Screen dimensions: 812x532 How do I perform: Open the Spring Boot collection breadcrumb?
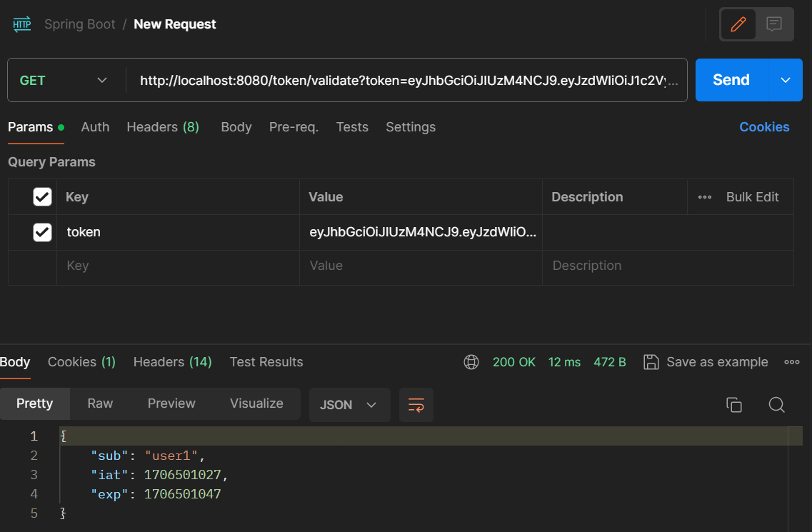pos(80,24)
